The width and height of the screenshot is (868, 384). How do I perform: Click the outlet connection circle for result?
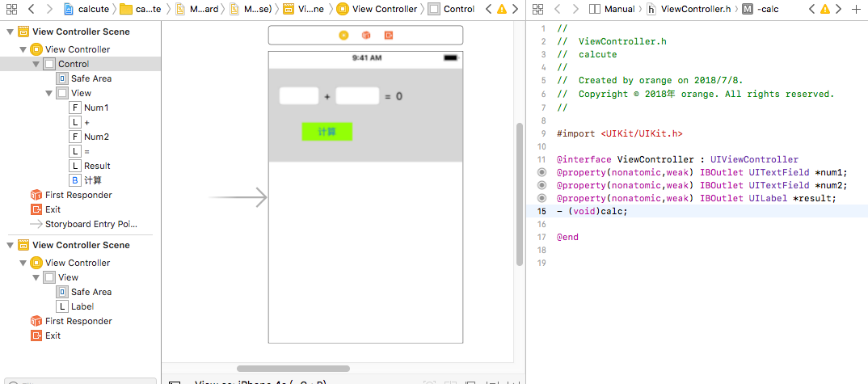click(542, 198)
